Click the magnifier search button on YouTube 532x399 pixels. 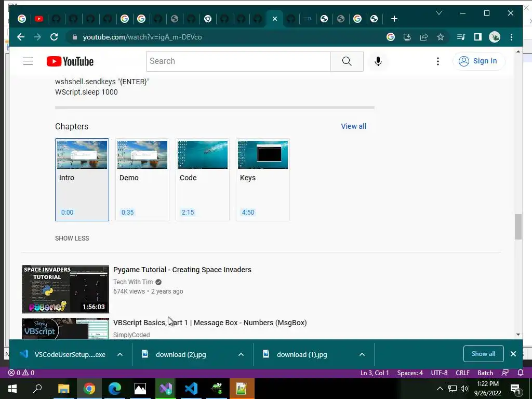tap(347, 61)
